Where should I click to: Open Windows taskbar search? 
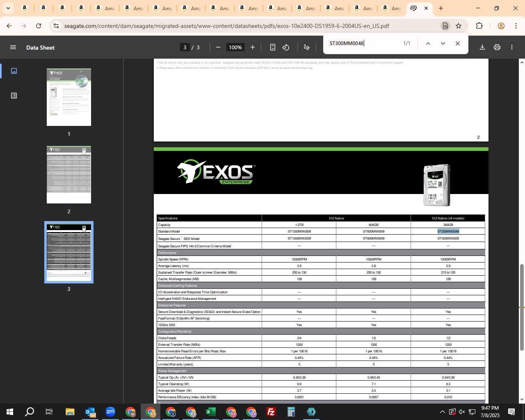click(x=30, y=412)
